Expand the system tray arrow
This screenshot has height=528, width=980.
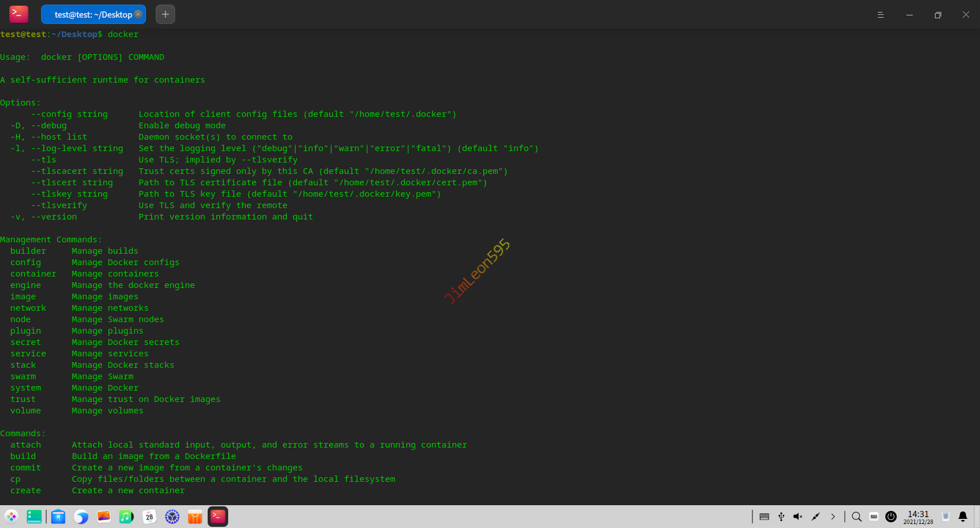tap(833, 517)
